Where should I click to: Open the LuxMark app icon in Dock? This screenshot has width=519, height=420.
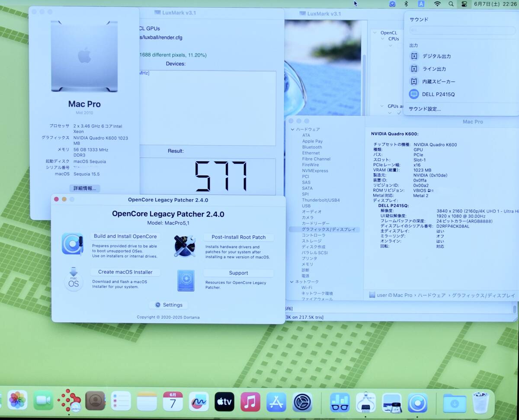[x=69, y=401]
